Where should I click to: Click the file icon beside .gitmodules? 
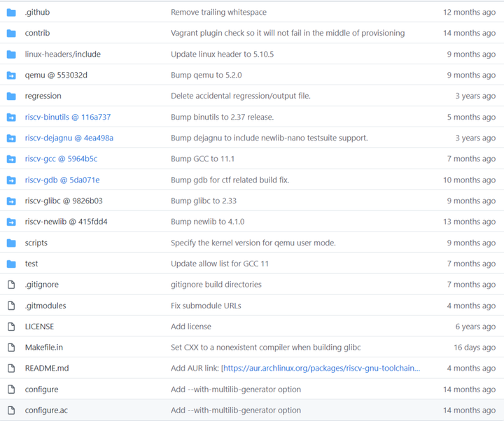coord(11,306)
